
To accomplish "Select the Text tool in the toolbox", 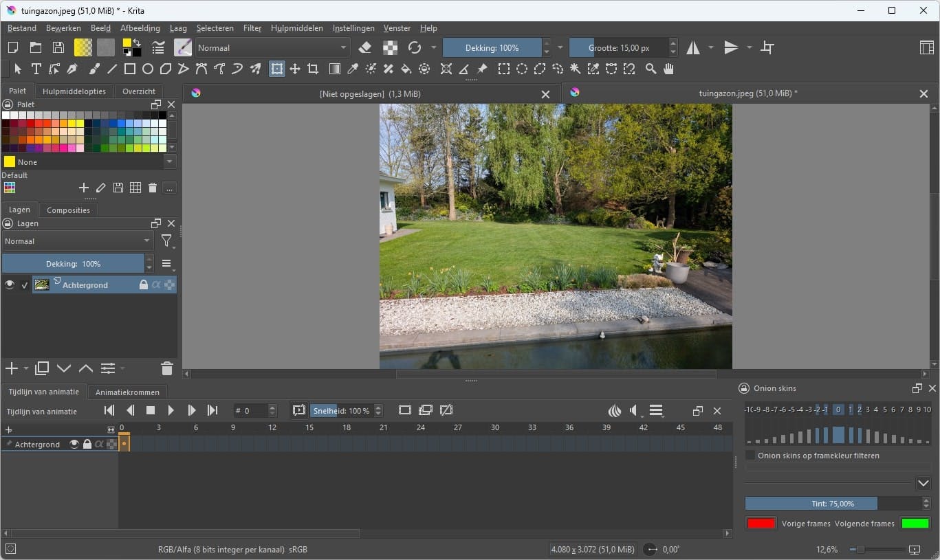I will [x=36, y=69].
